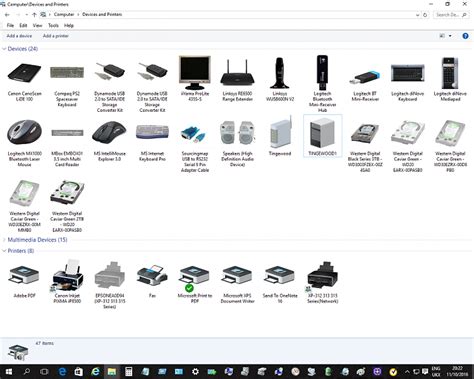
Task: Click the TINGEWOOD1 computer icon
Action: click(322, 134)
